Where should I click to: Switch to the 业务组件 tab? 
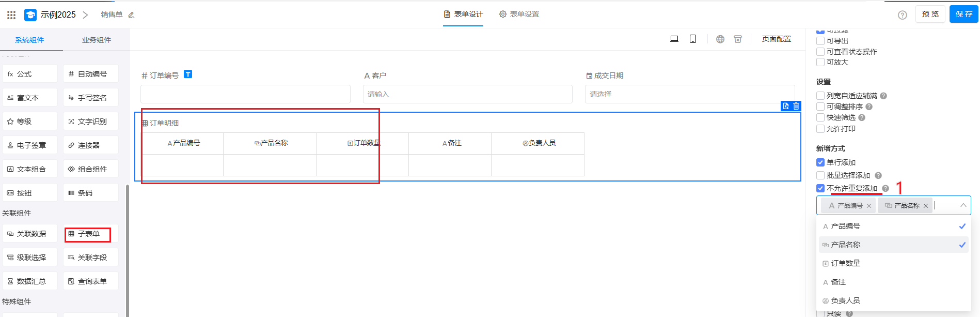pos(96,40)
